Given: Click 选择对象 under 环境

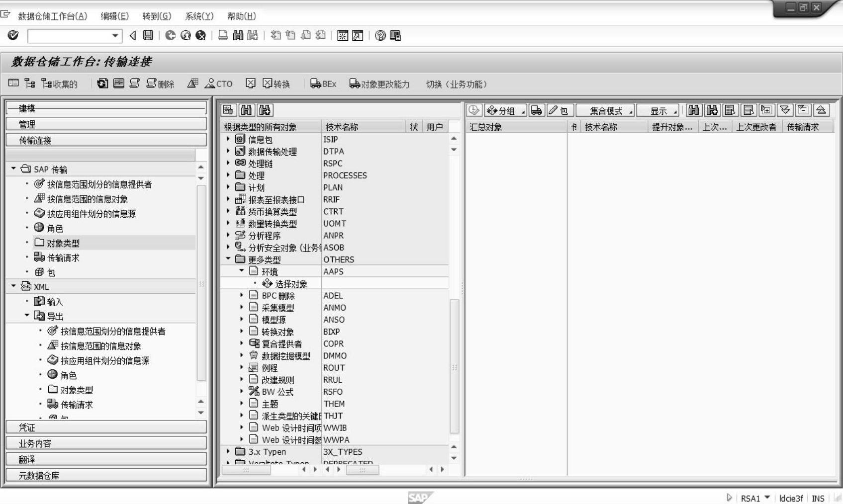Looking at the screenshot, I should click(x=291, y=283).
